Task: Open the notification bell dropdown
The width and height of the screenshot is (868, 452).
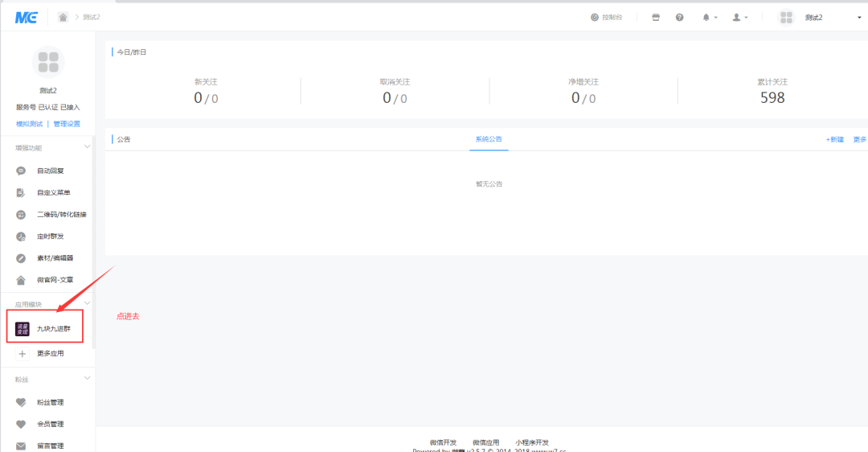Action: pyautogui.click(x=709, y=17)
